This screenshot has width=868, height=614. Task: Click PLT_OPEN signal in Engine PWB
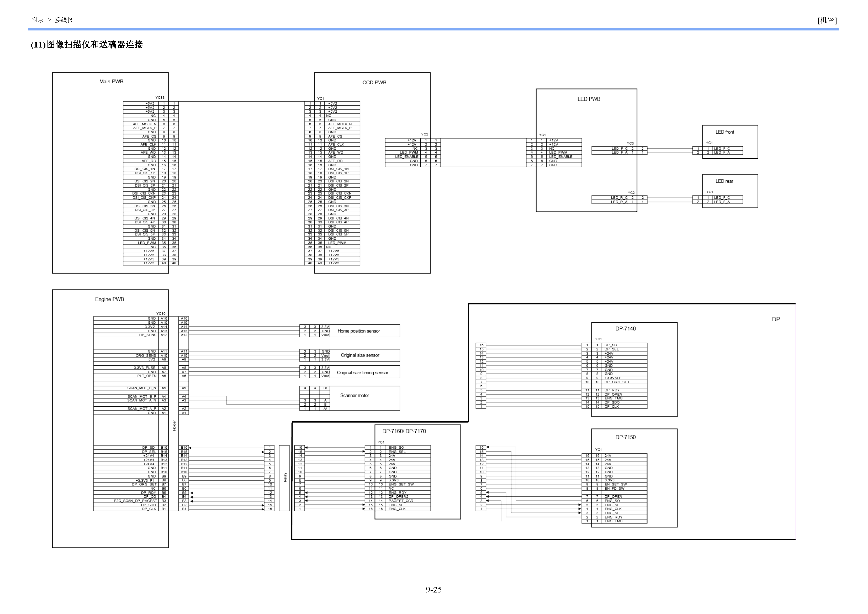pyautogui.click(x=147, y=376)
